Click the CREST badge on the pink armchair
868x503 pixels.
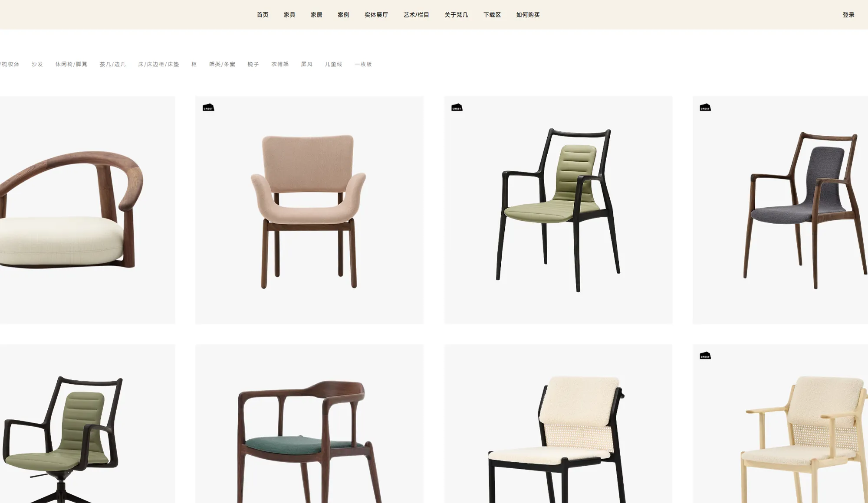[x=208, y=107]
